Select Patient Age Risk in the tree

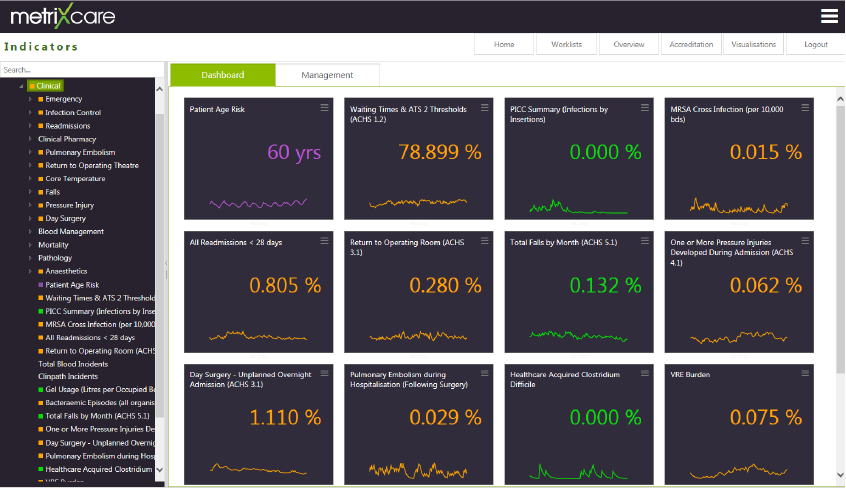click(72, 284)
